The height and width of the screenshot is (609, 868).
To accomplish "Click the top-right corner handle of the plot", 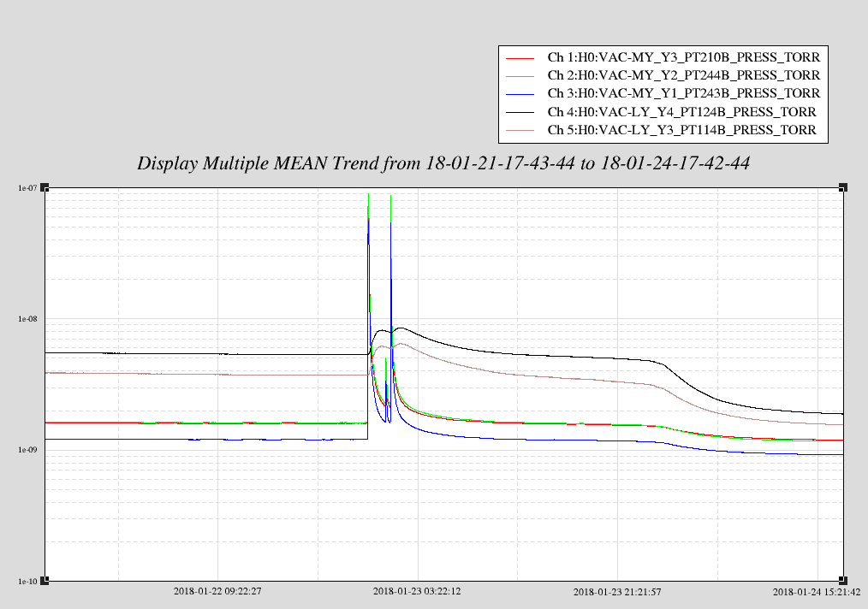I will point(843,187).
